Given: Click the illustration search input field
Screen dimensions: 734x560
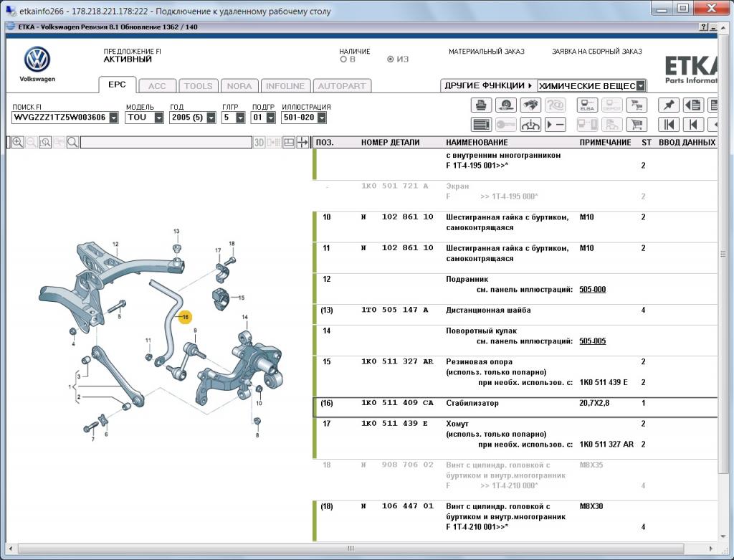Looking at the screenshot, I should pos(166,143).
